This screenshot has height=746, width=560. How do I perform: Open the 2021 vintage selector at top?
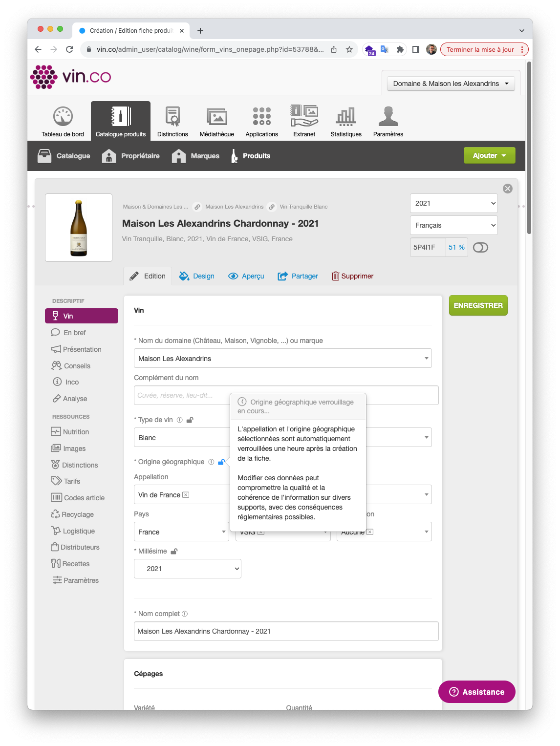click(454, 203)
